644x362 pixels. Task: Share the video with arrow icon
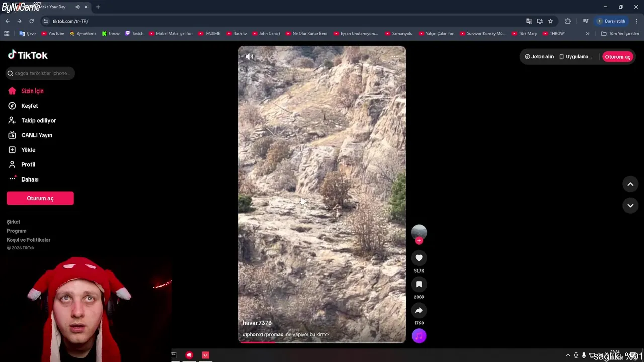(419, 310)
